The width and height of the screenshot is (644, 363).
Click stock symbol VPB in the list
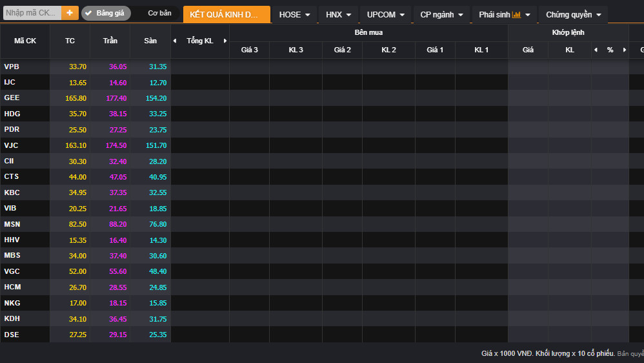point(12,67)
